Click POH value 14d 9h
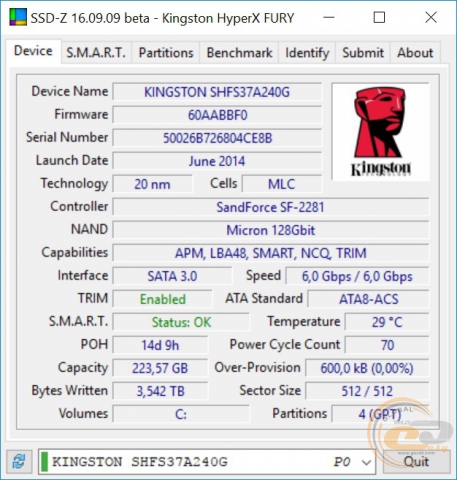 coord(160,345)
